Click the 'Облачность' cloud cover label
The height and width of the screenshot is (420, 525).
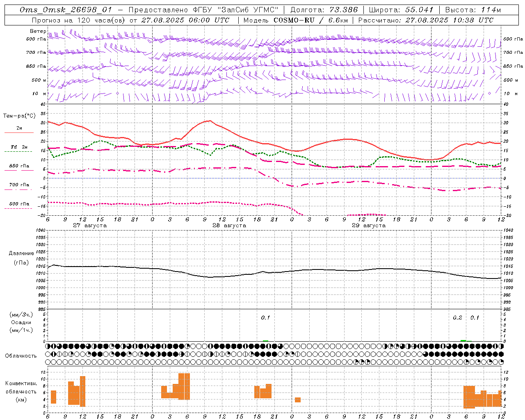pos(21,356)
